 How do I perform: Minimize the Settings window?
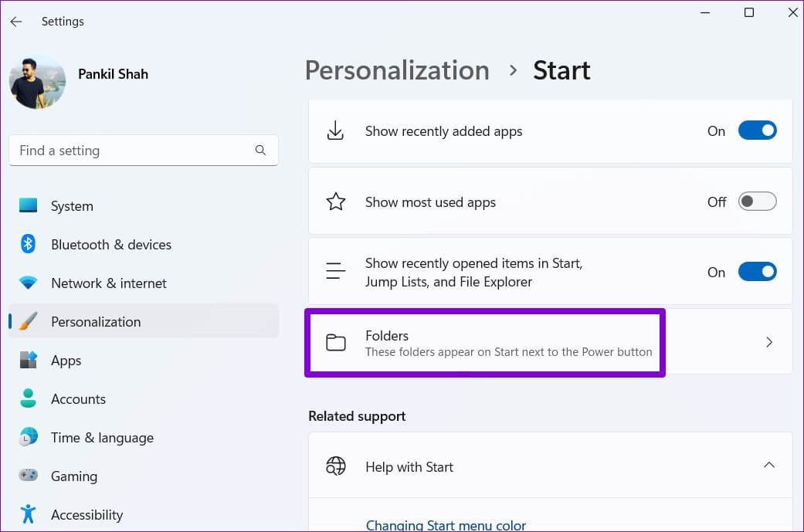click(706, 12)
